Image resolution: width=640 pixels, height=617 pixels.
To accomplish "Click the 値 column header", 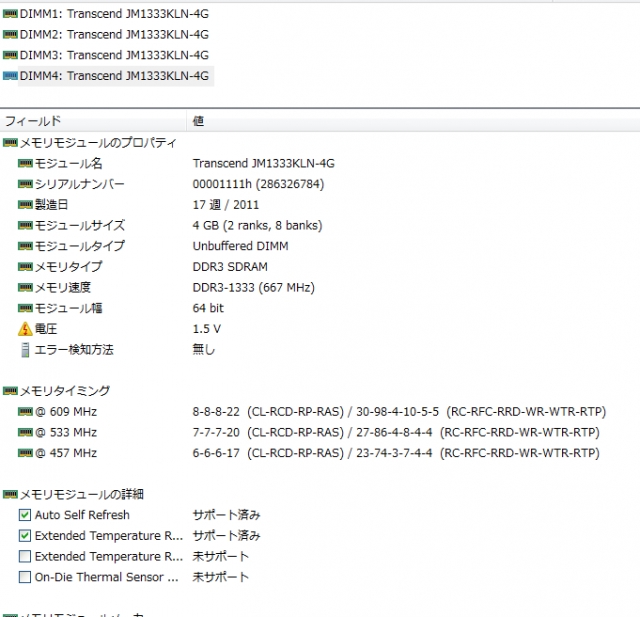I will 413,121.
